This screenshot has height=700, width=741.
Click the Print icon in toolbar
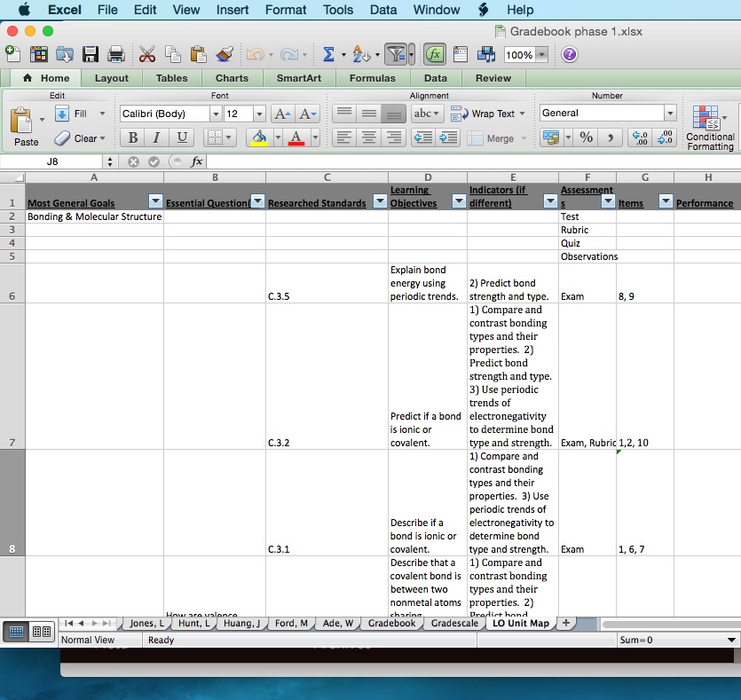click(x=115, y=55)
